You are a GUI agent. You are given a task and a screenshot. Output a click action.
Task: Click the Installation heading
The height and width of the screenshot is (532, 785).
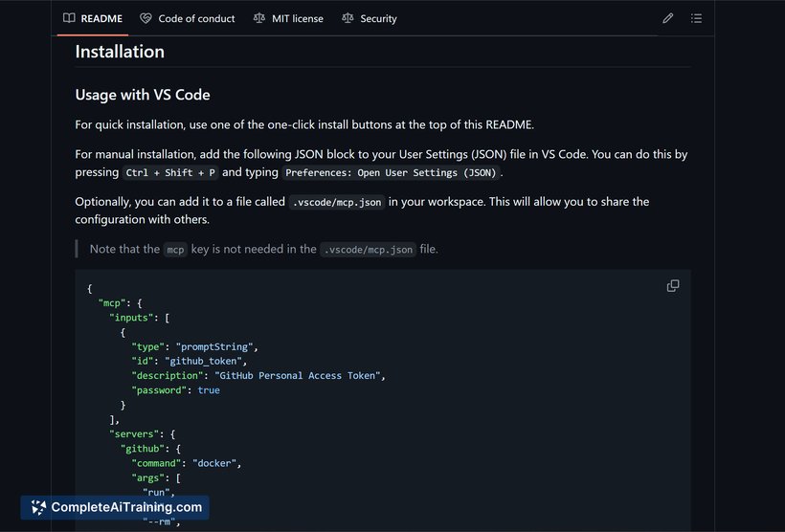(x=120, y=52)
